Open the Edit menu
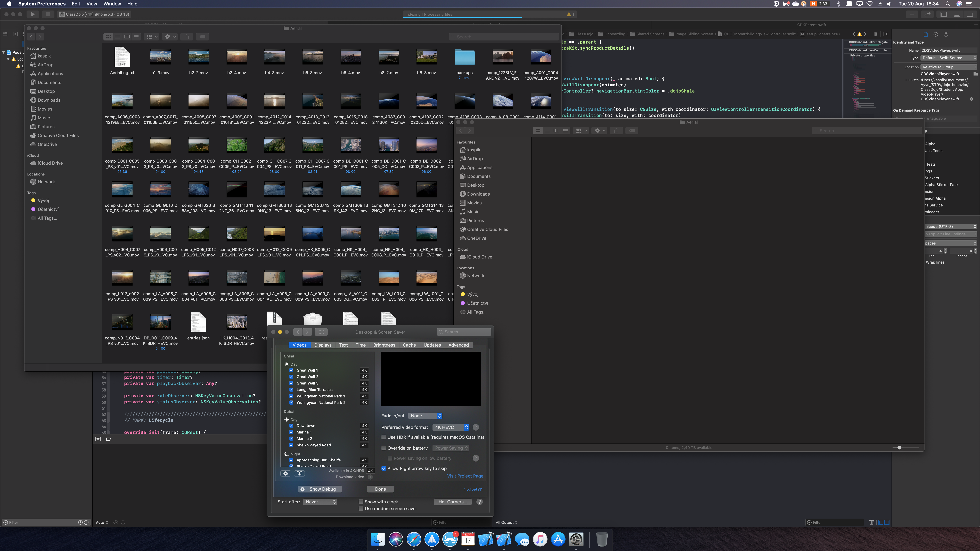The width and height of the screenshot is (980, 551). pos(76,4)
